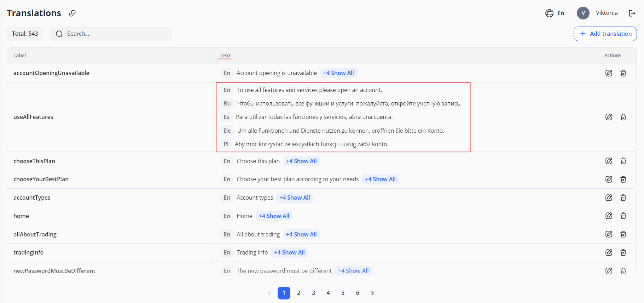Open the language globe selector
The width and height of the screenshot is (644, 303).
[549, 13]
